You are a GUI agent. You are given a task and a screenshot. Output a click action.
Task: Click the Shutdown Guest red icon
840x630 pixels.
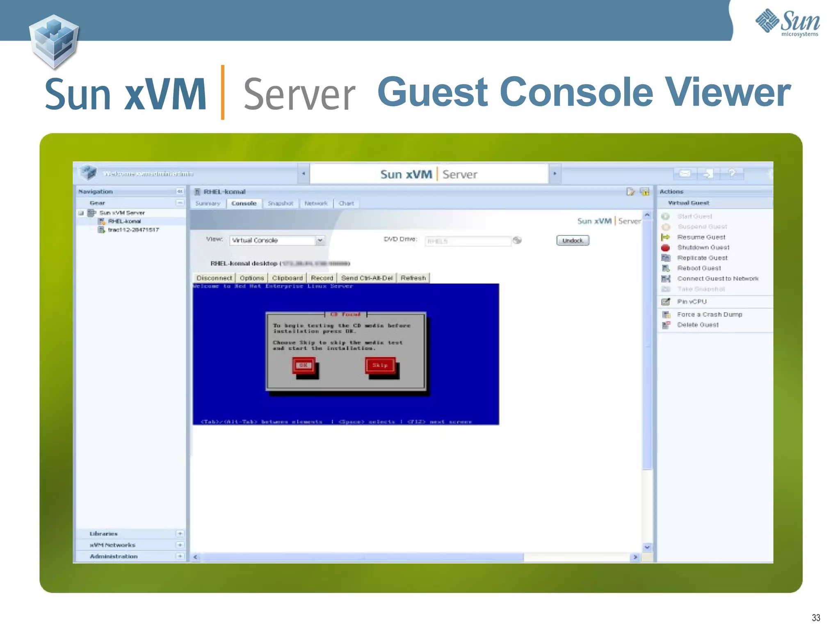(x=665, y=248)
